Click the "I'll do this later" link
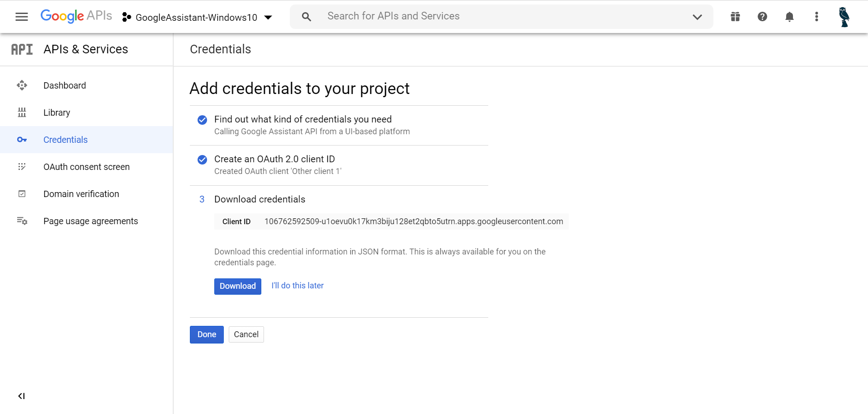 tap(297, 286)
